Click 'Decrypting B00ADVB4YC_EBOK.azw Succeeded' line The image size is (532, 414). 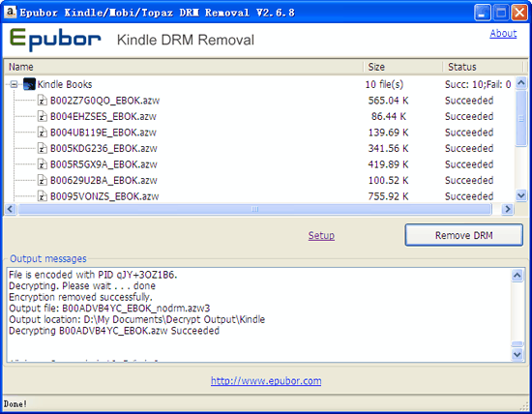pyautogui.click(x=114, y=331)
